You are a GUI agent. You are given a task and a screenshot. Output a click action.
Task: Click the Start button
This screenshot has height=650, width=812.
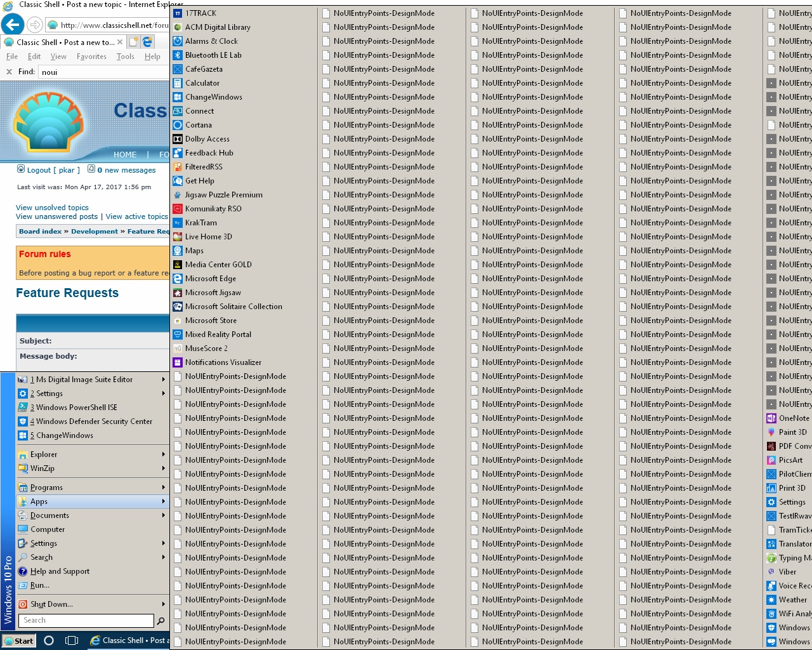[x=18, y=640]
